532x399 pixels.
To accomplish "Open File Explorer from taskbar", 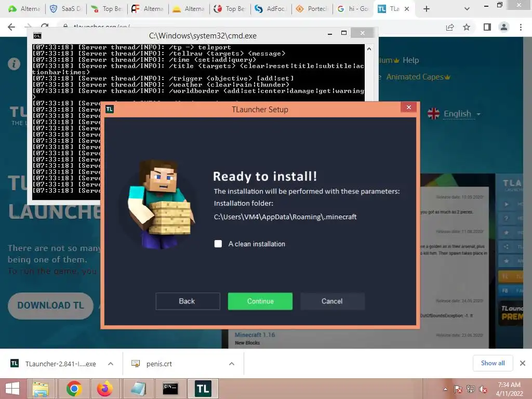I will pos(41,389).
